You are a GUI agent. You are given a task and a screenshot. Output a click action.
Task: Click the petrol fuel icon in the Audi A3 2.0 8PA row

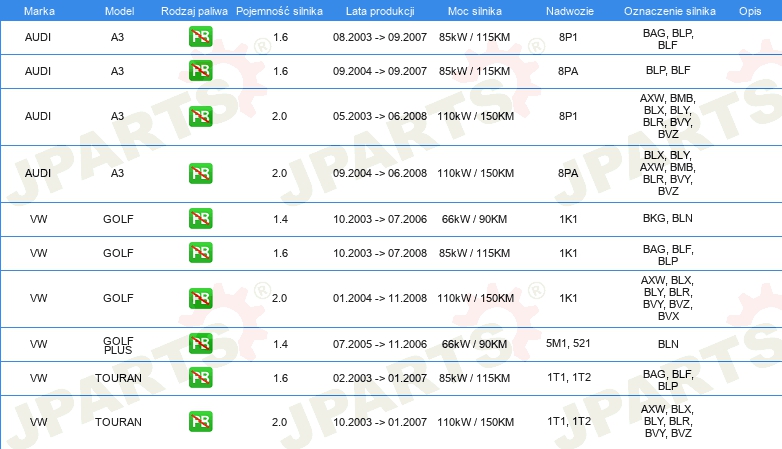[x=200, y=173]
